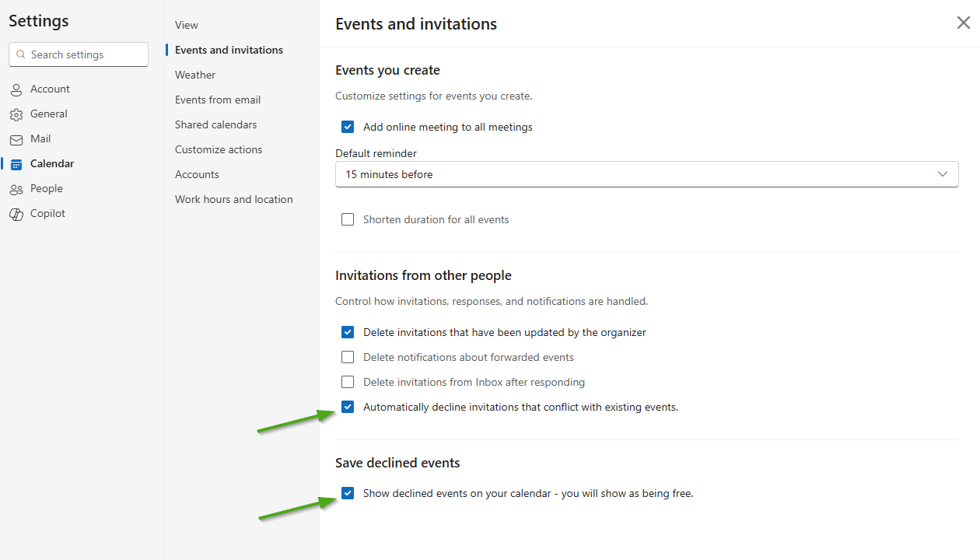980x560 pixels.
Task: Enable Shorten duration for all events
Action: pyautogui.click(x=348, y=220)
